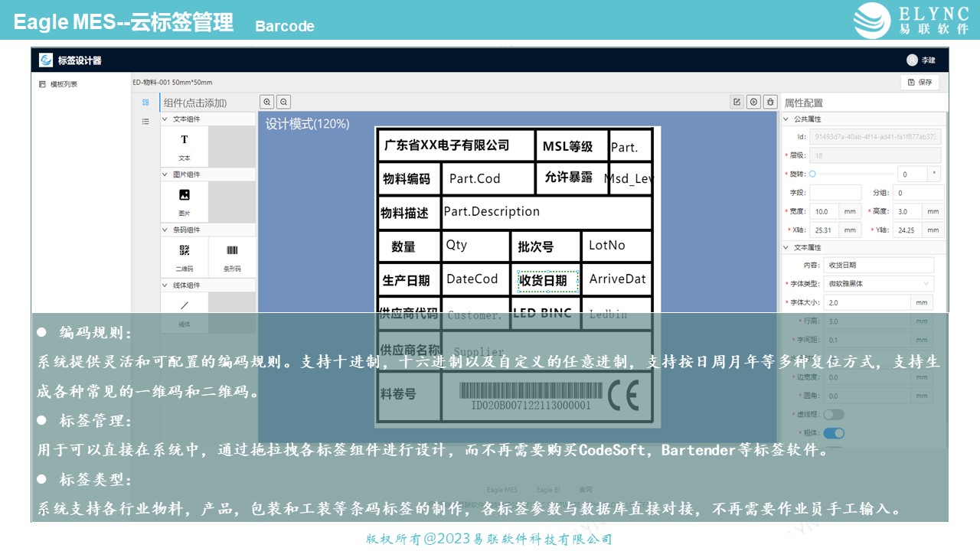
Task: Collapse the 条码组件 section
Action: click(207, 230)
